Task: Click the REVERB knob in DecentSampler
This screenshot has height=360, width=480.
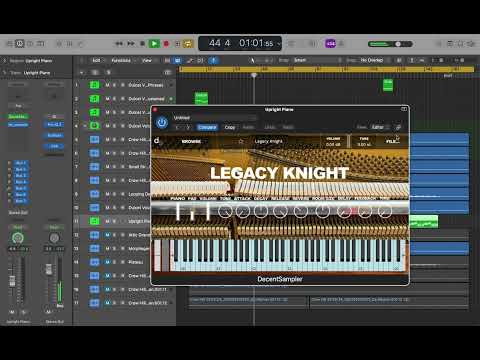Action: (x=300, y=211)
